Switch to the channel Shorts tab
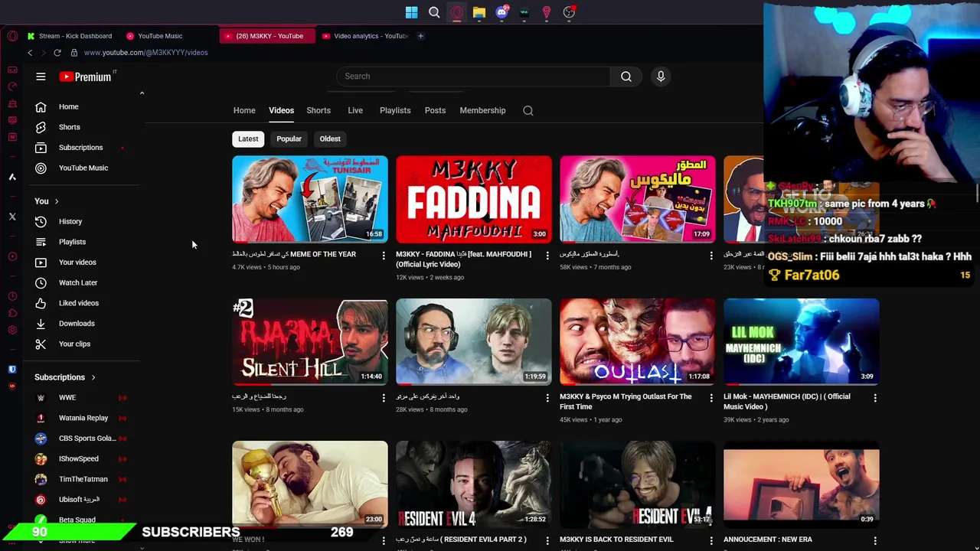This screenshot has height=551, width=980. 318,111
